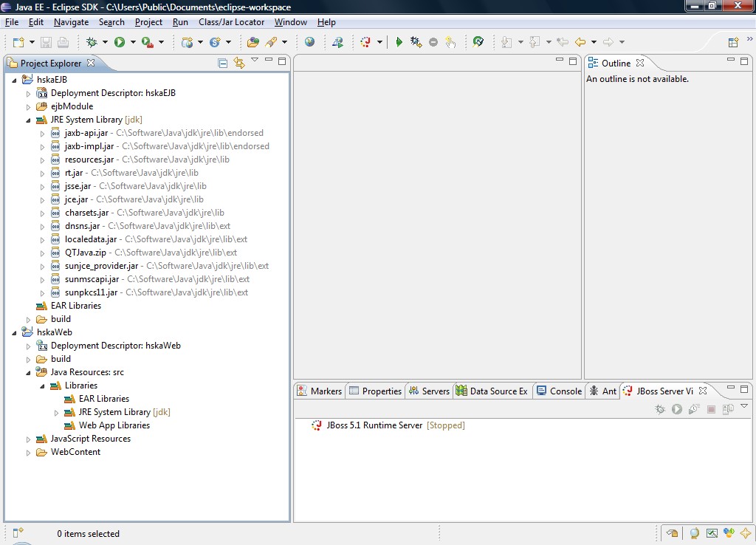The image size is (756, 545).
Task: Click the Save toolbar icon
Action: coord(46,42)
